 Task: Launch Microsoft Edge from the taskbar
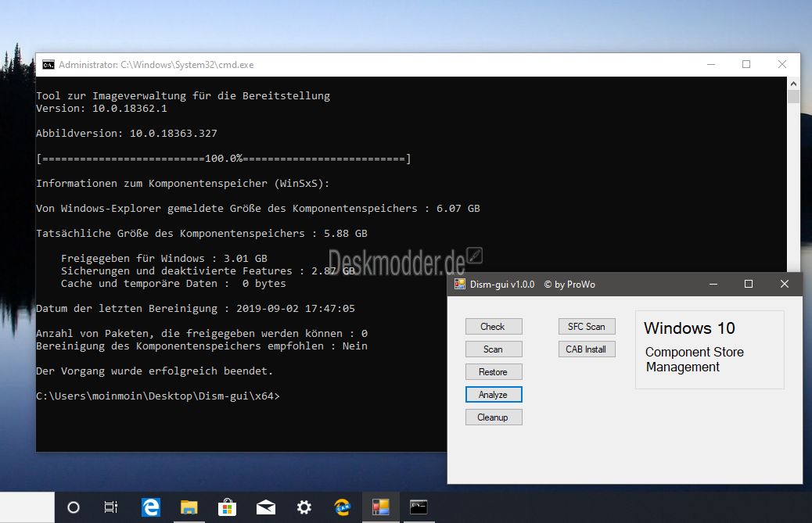pos(151,507)
